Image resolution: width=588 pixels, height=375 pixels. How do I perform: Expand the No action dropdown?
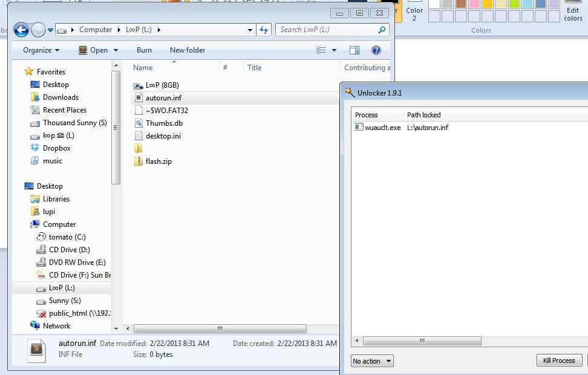[372, 361]
